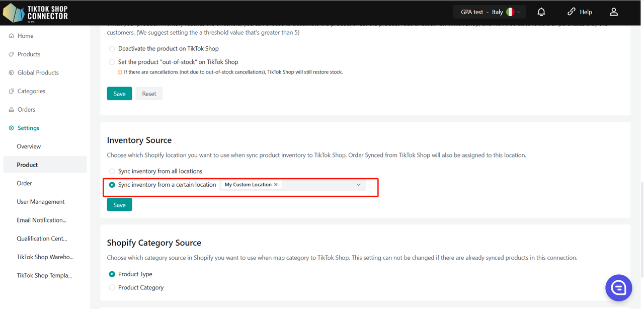Open the chat support bubble

(618, 287)
